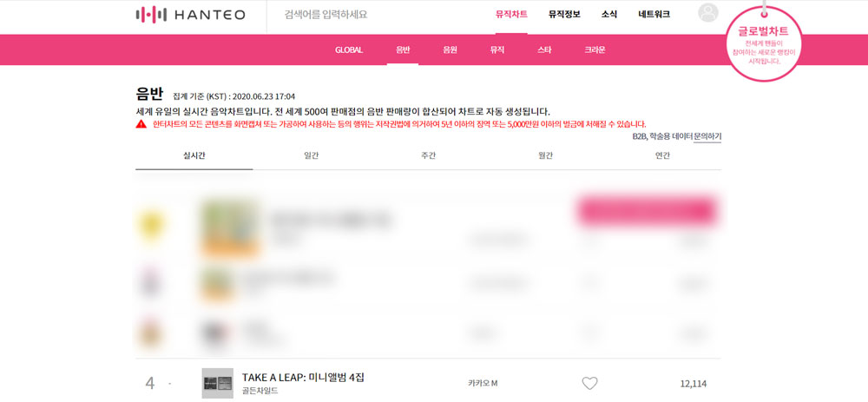The image size is (868, 402).
Task: Like TAKE A LEAP album with heart icon
Action: (x=590, y=383)
